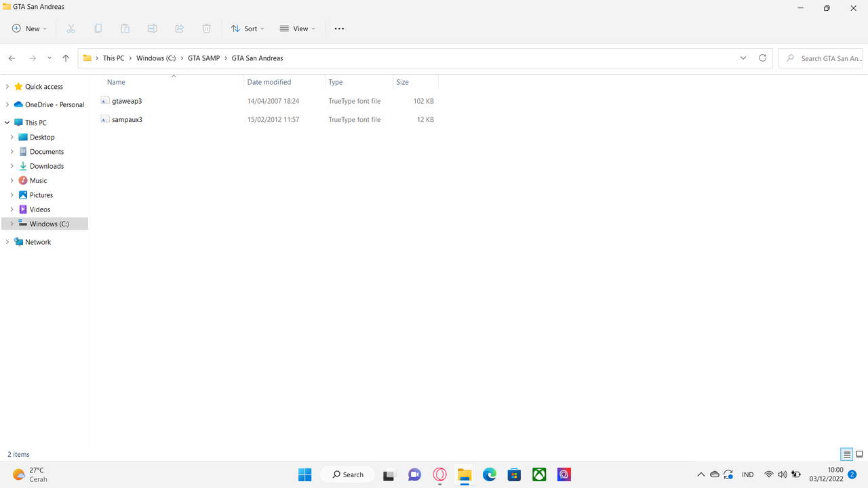868x488 pixels.
Task: Click the Rename icon in toolbar
Action: click(152, 28)
